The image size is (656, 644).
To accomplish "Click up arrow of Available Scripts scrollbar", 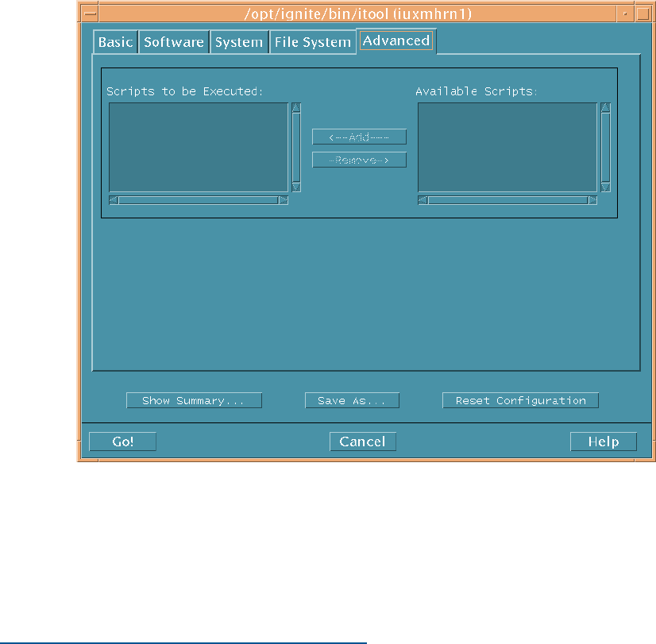I will [x=605, y=108].
